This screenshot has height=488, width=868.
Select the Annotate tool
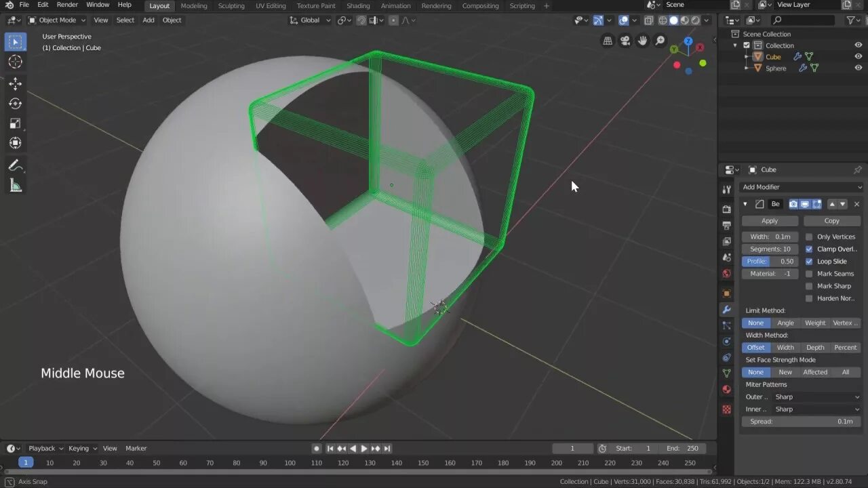pos(15,165)
